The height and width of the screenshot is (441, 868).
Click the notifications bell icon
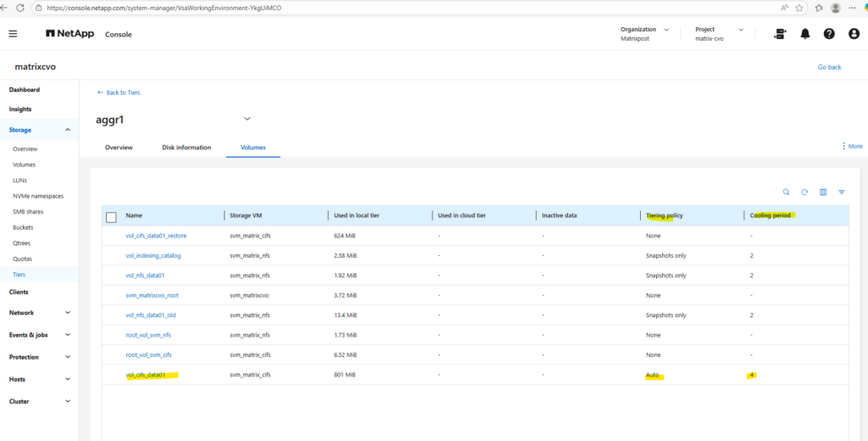click(804, 34)
